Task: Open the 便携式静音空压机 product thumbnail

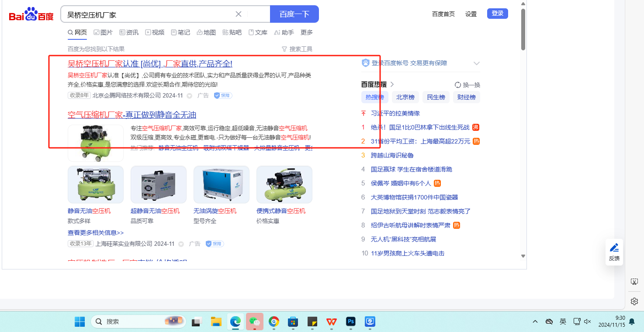Action: (284, 185)
